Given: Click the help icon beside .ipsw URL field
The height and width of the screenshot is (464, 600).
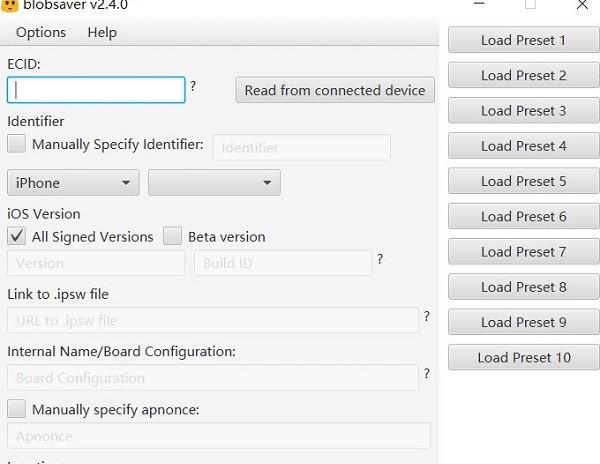Looking at the screenshot, I should tap(427, 316).
